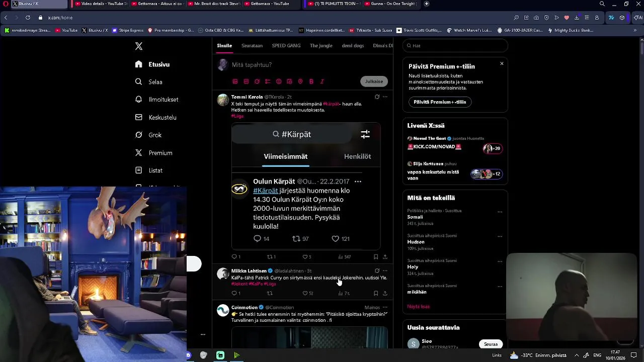The image size is (644, 362).
Task: Open Listat lists page
Action: pyautogui.click(x=149, y=170)
